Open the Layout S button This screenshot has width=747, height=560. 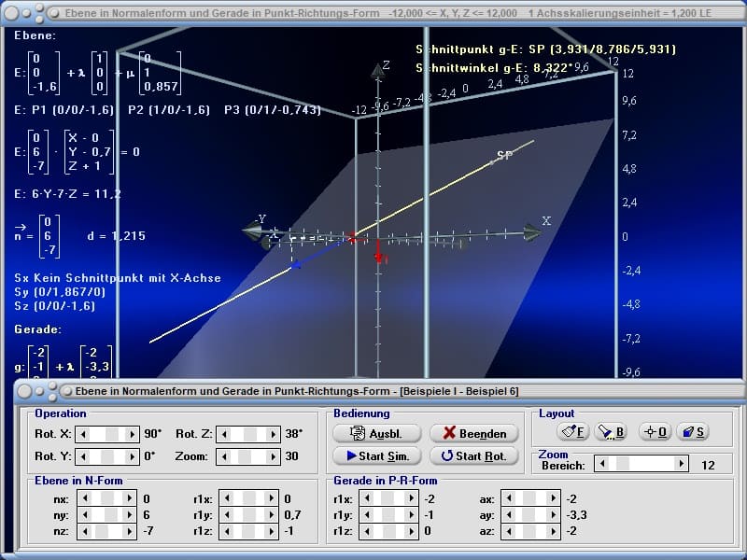click(x=693, y=432)
